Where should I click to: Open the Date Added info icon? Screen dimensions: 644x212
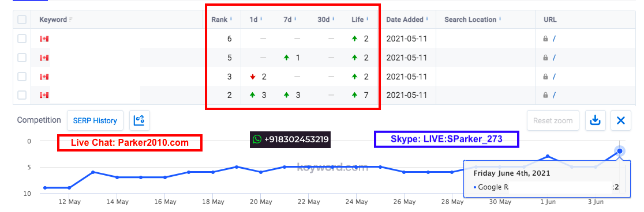click(x=427, y=18)
